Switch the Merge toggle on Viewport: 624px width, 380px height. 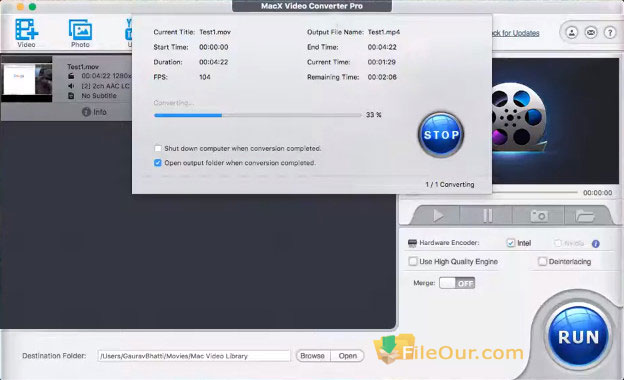coord(457,283)
